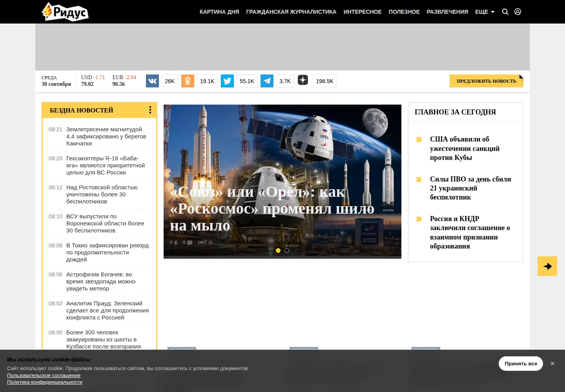
Task: Select the second carousel slide dot
Action: (x=287, y=250)
